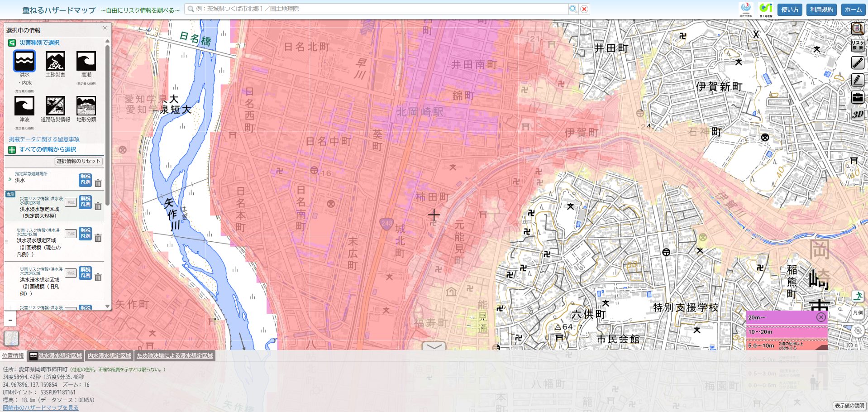Select the 洪水・内水 flood hazard icon
The width and height of the screenshot is (868, 412).
[24, 61]
